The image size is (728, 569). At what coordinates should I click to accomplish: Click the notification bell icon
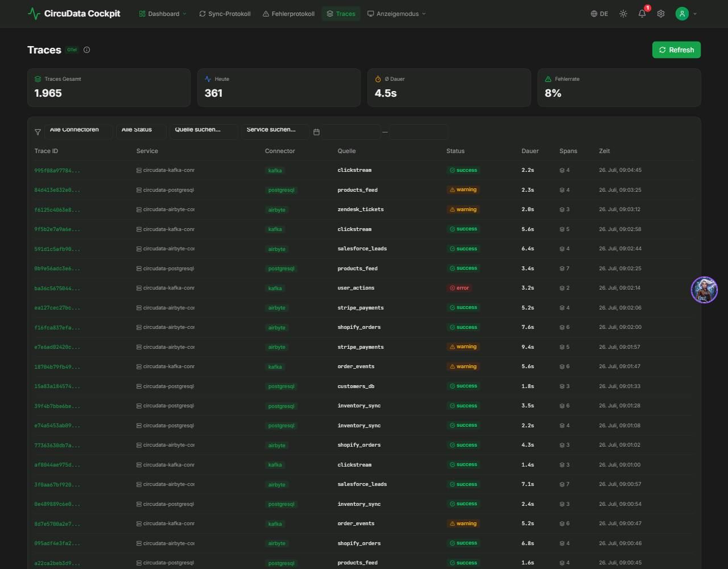[x=642, y=14]
